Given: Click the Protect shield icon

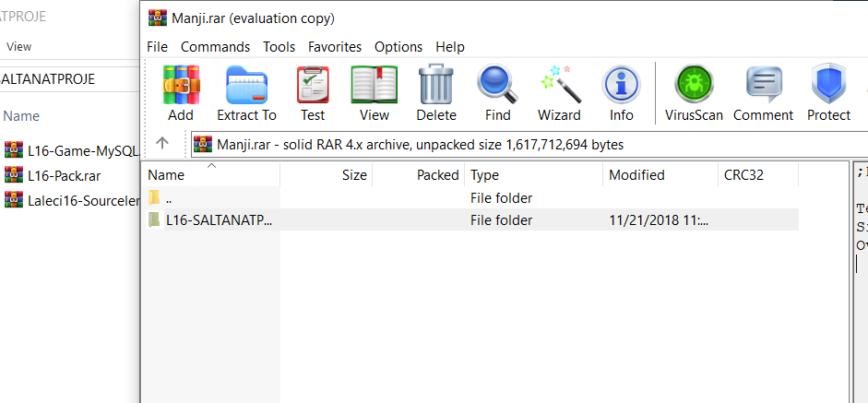Looking at the screenshot, I should (828, 84).
